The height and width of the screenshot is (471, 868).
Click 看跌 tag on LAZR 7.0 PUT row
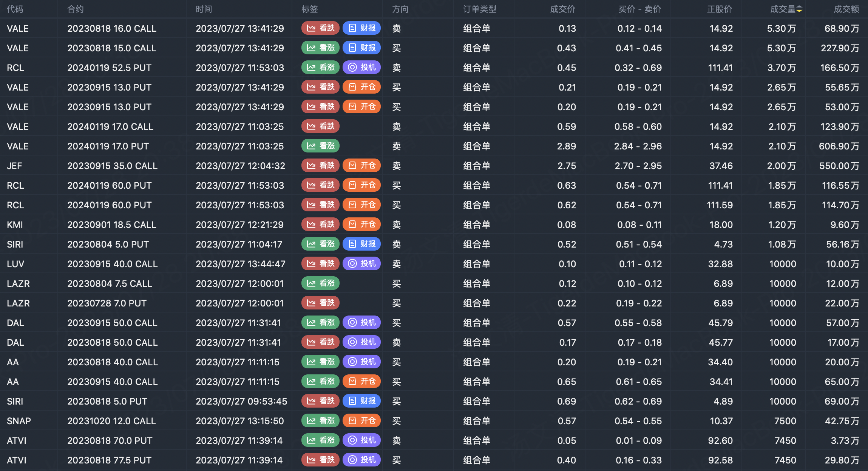pyautogui.click(x=321, y=303)
